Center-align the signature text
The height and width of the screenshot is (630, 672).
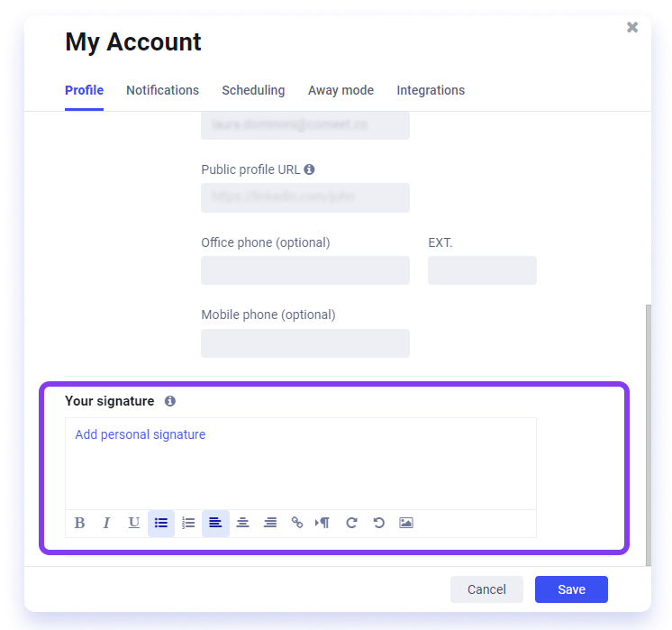click(x=242, y=523)
